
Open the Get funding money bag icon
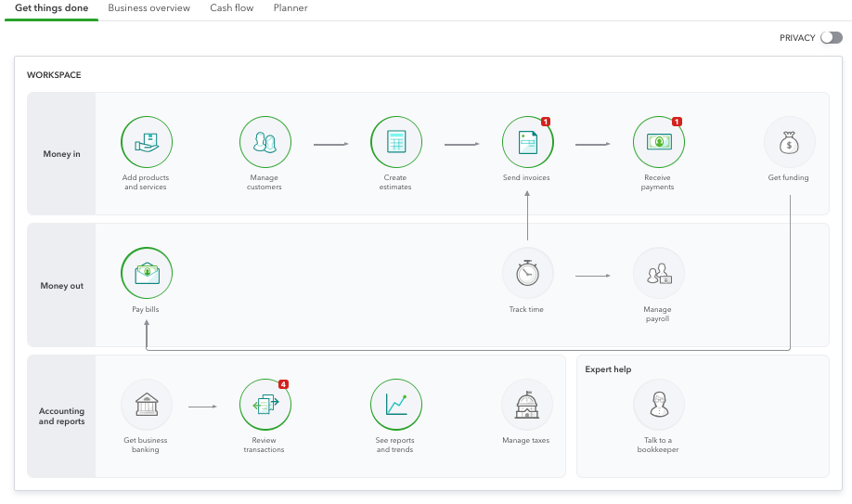pyautogui.click(x=790, y=142)
